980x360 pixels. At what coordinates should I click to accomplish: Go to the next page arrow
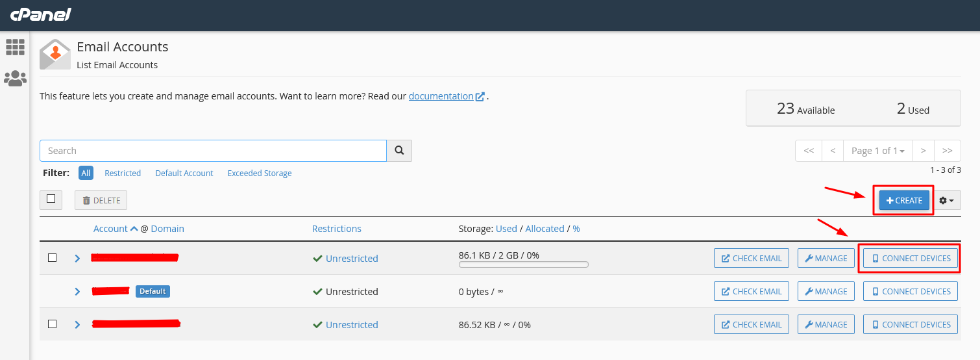coord(923,151)
